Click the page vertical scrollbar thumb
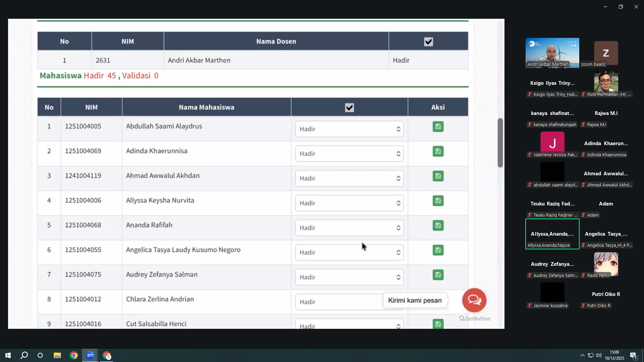Image resolution: width=644 pixels, height=362 pixels. tap(500, 143)
